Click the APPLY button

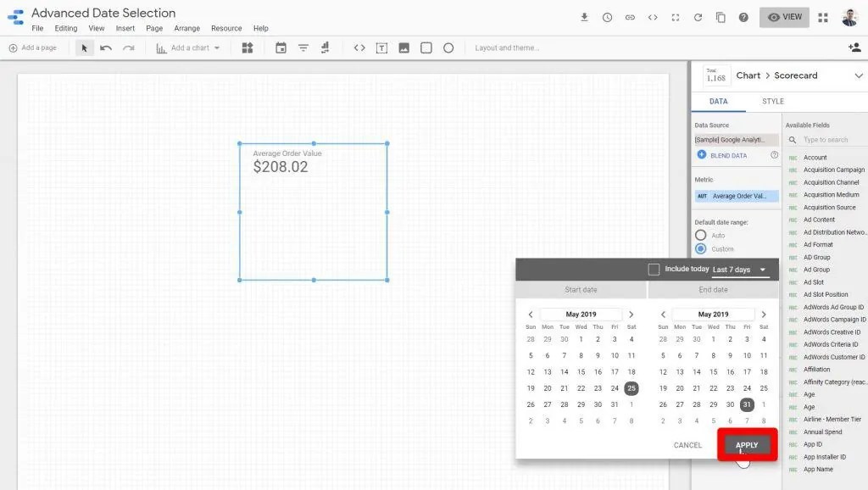point(747,444)
